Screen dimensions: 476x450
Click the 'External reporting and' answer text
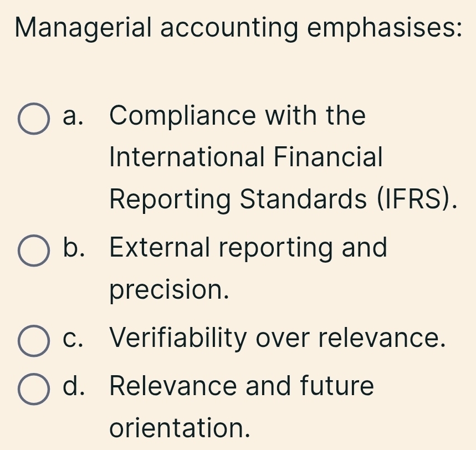pyautogui.click(x=248, y=248)
